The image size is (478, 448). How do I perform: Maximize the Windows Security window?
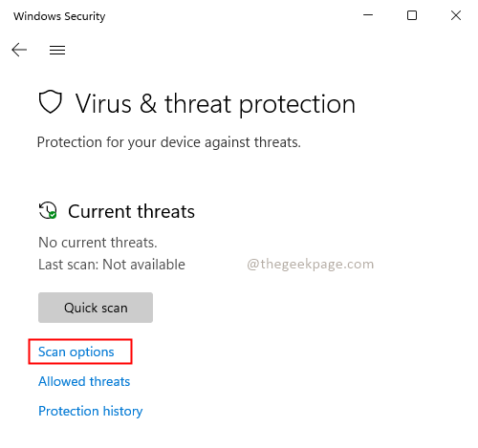412,15
